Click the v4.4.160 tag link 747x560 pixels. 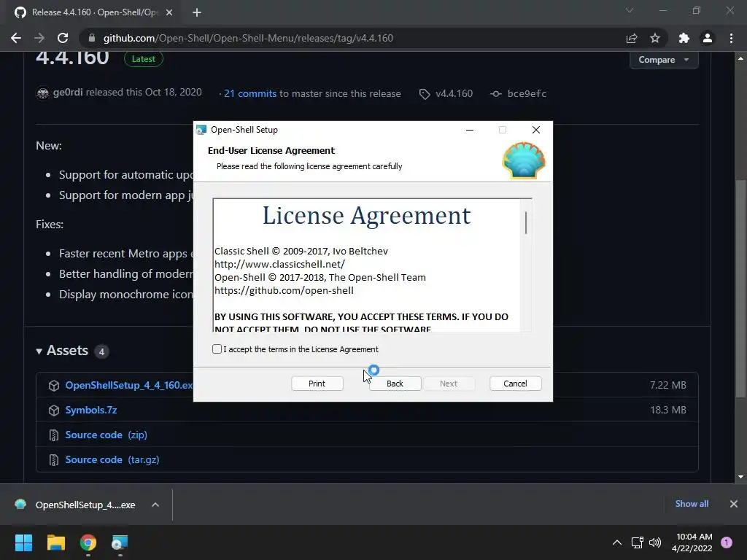pos(454,93)
